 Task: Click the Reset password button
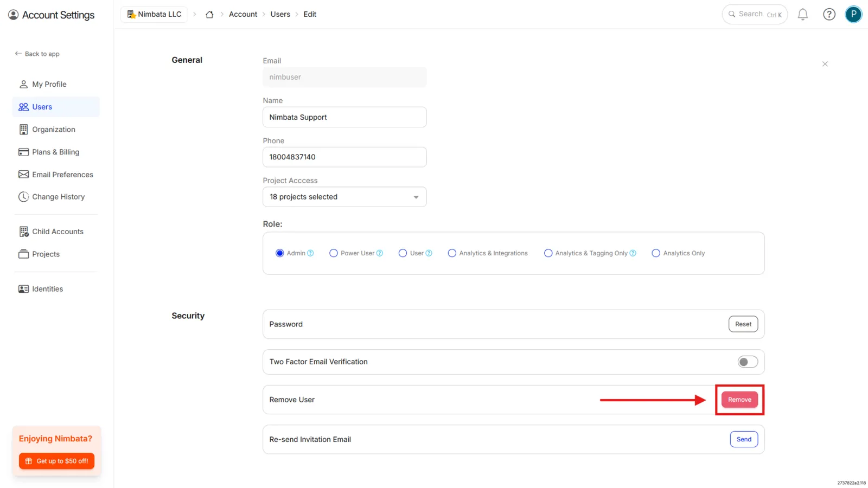point(743,324)
